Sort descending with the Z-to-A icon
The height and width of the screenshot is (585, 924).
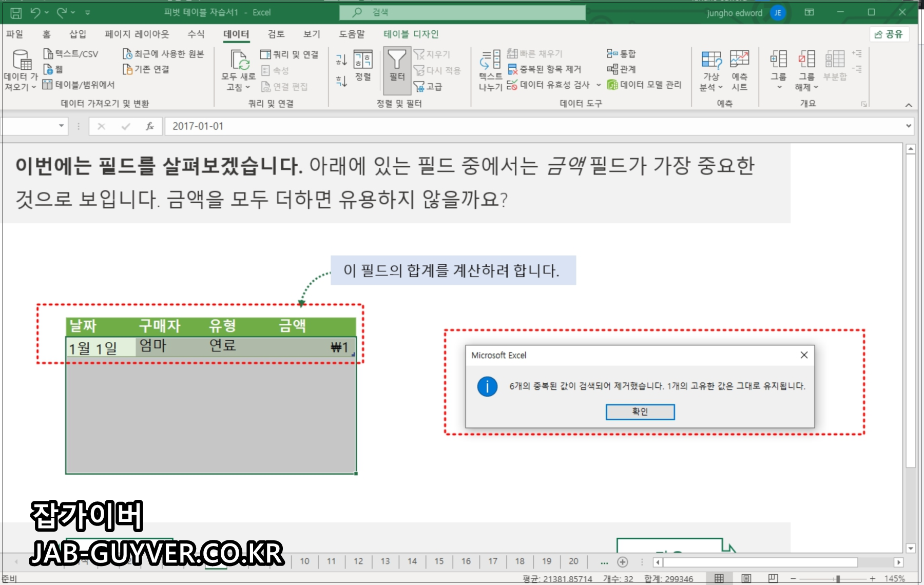coord(341,81)
